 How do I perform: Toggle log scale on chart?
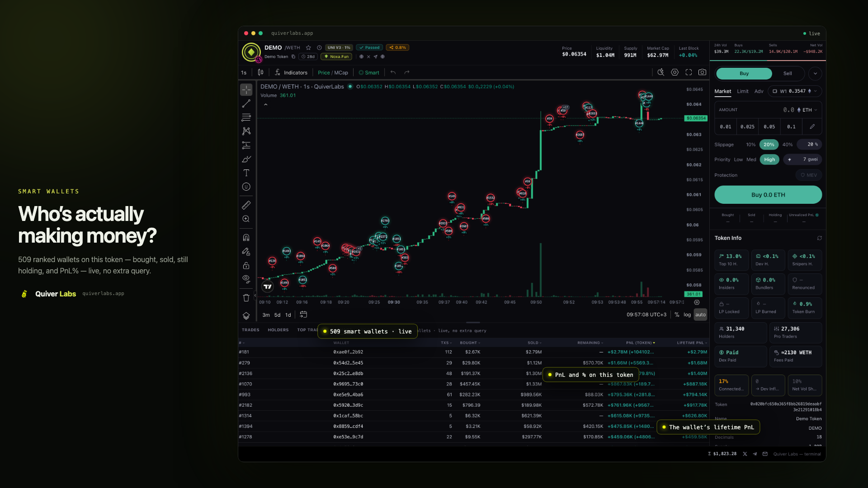[687, 314]
